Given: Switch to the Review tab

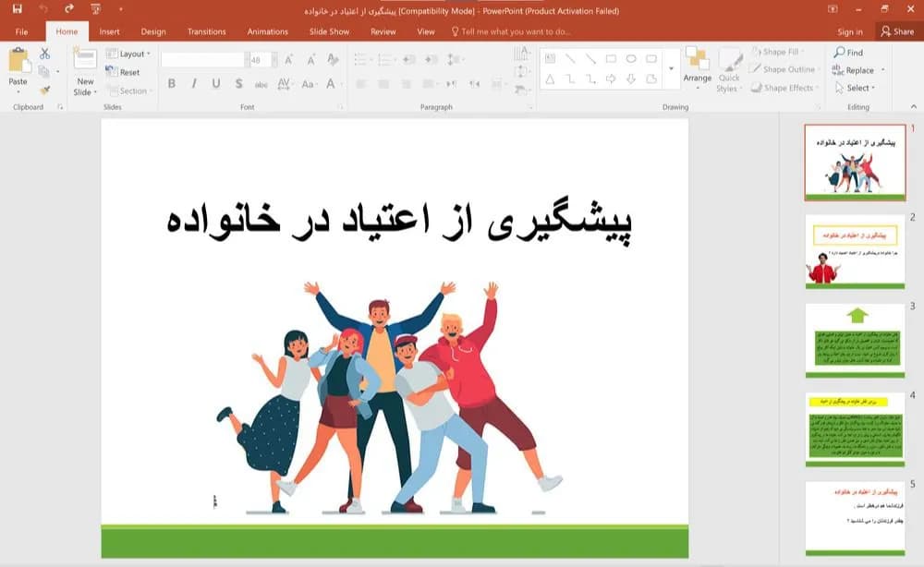Looking at the screenshot, I should pyautogui.click(x=383, y=31).
